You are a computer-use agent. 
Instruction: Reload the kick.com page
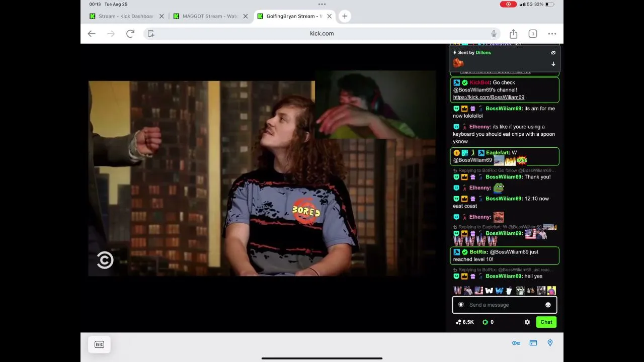130,34
